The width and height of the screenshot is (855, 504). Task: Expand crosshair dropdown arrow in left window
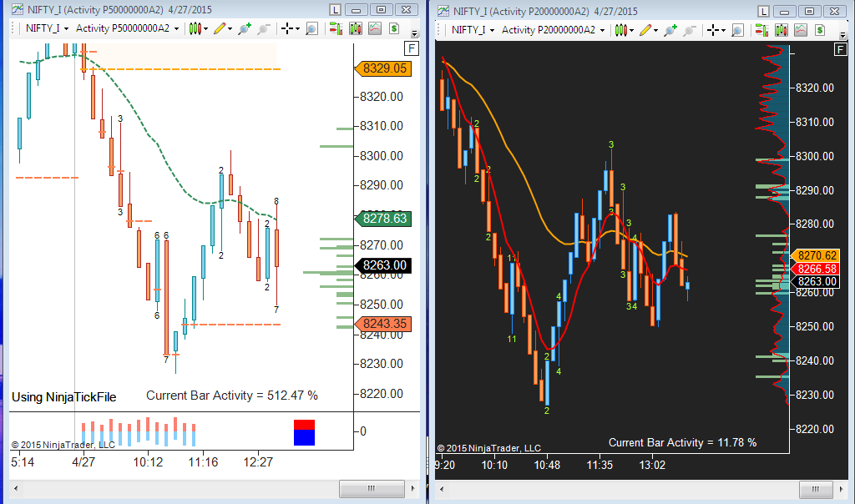298,29
